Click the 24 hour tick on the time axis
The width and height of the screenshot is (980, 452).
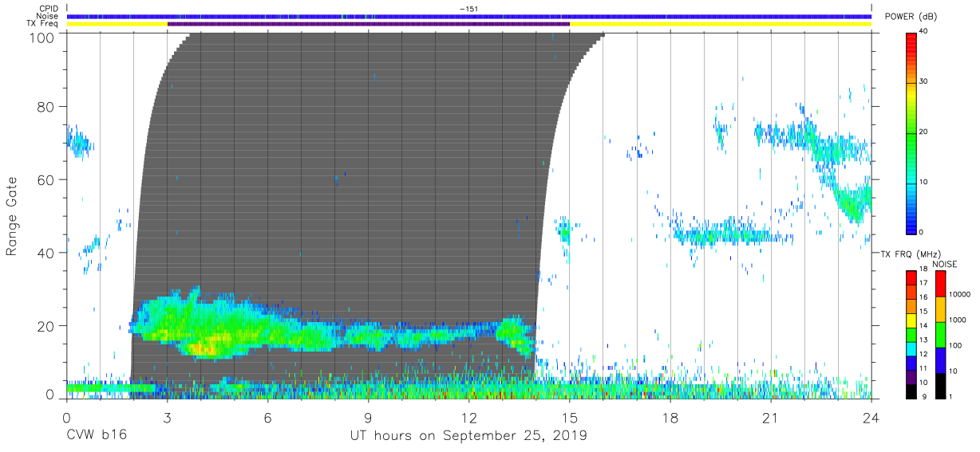pos(871,418)
